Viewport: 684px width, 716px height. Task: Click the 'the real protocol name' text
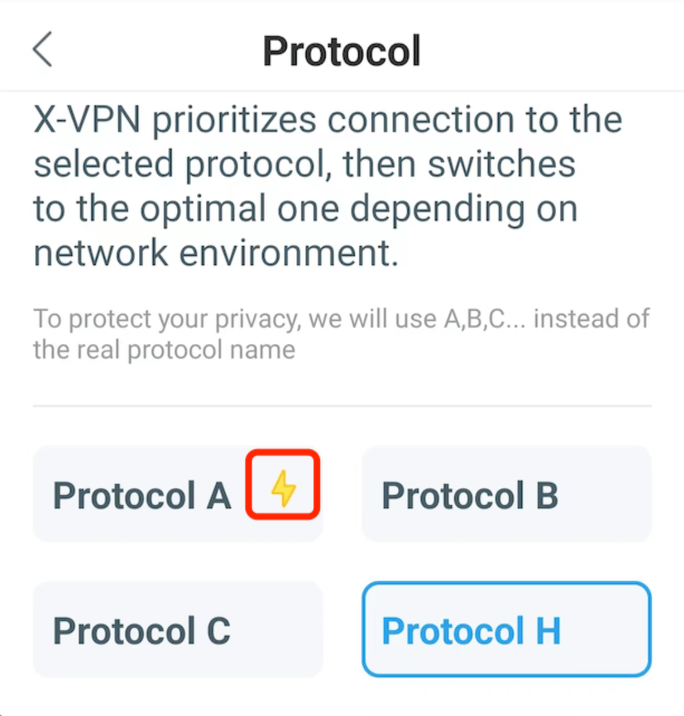[164, 350]
